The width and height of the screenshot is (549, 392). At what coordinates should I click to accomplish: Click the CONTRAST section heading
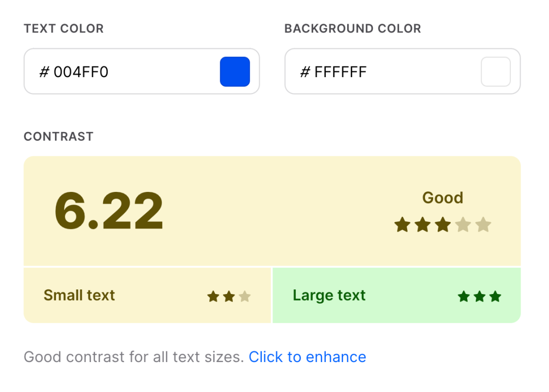[58, 137]
